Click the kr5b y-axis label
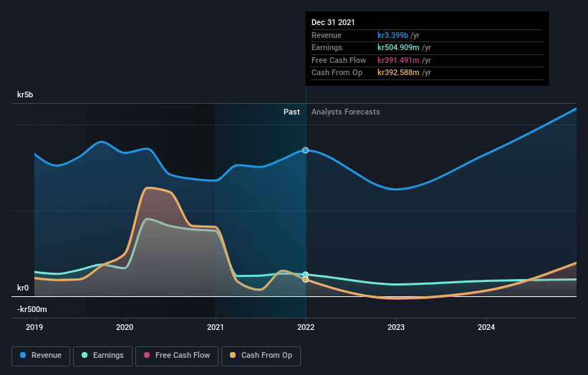 [x=25, y=94]
